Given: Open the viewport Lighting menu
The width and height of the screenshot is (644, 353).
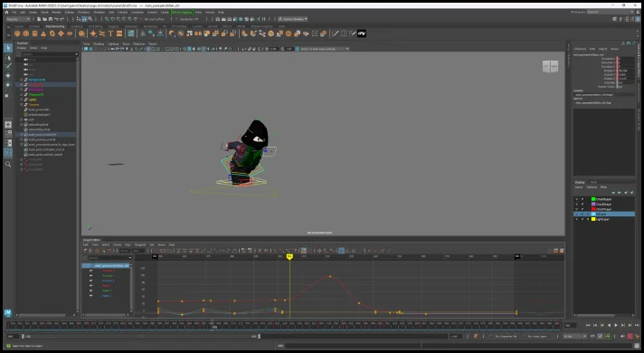Looking at the screenshot, I should (x=113, y=44).
